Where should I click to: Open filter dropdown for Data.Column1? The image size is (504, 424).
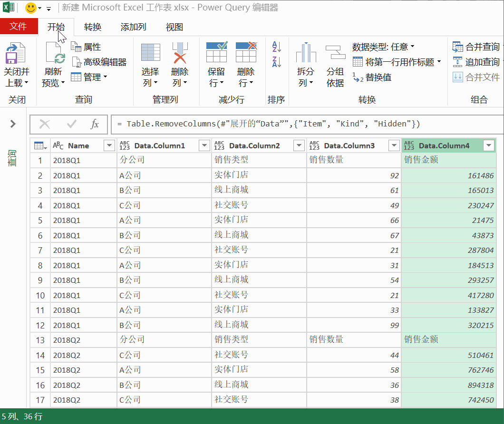pyautogui.click(x=204, y=145)
